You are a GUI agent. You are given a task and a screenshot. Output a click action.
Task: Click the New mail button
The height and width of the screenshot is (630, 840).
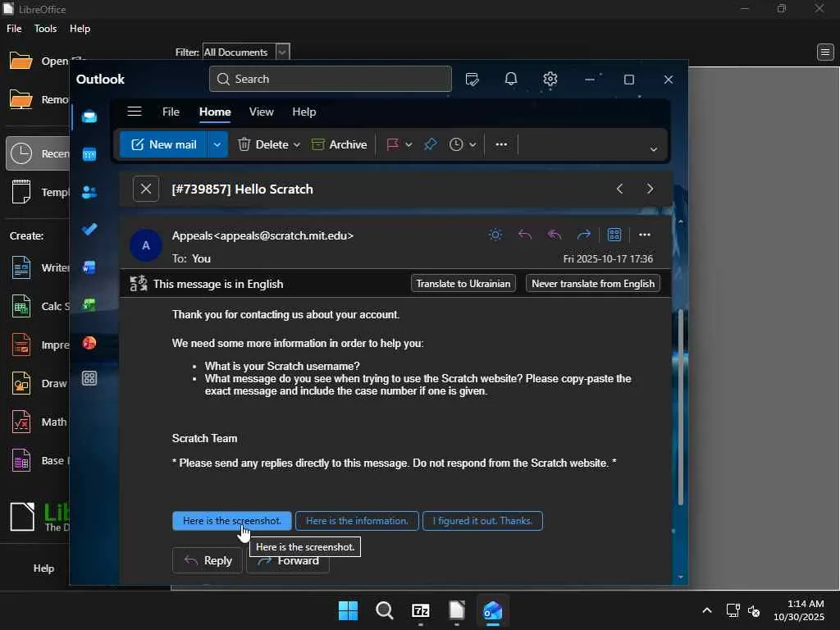163,144
